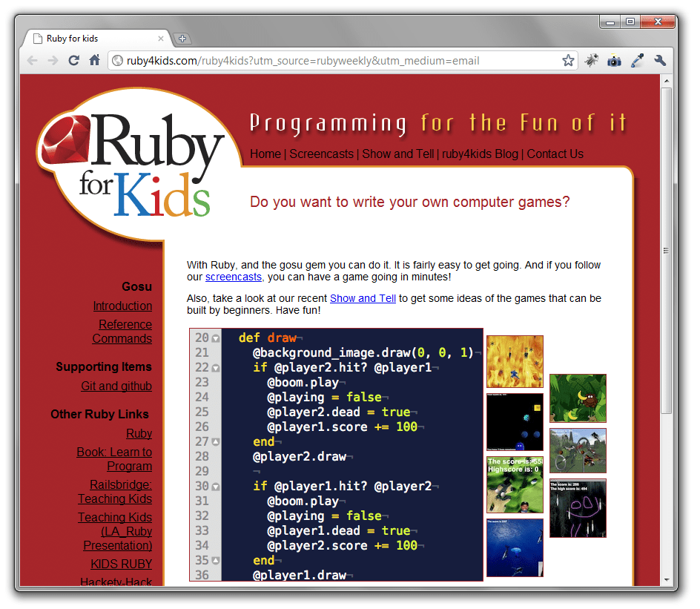Click the Other Ruby Links heading
This screenshot has height=609, width=700.
99,415
